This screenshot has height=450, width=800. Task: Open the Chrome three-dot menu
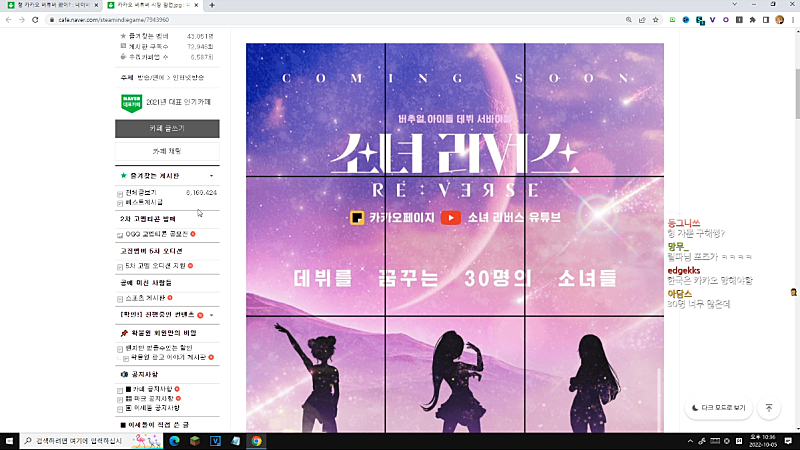pyautogui.click(x=793, y=20)
